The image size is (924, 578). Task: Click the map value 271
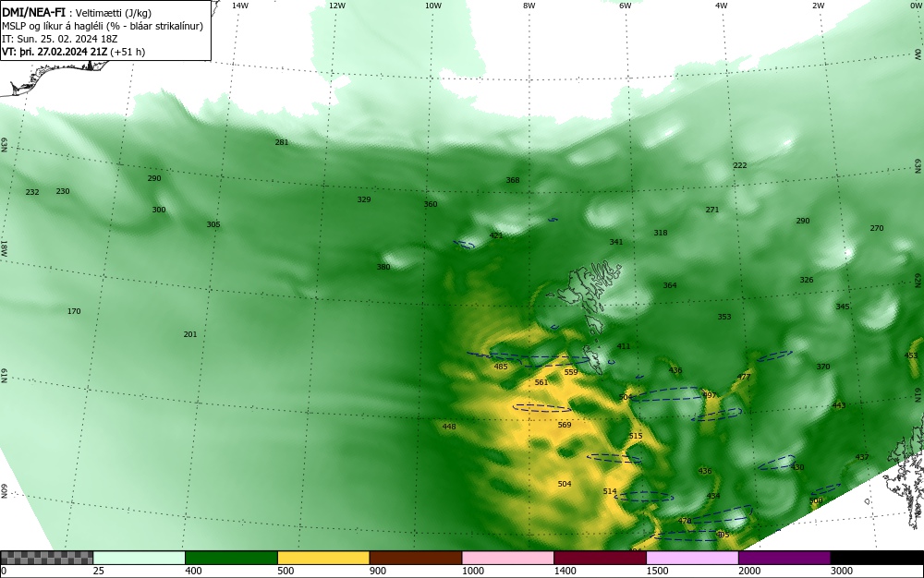pos(712,210)
